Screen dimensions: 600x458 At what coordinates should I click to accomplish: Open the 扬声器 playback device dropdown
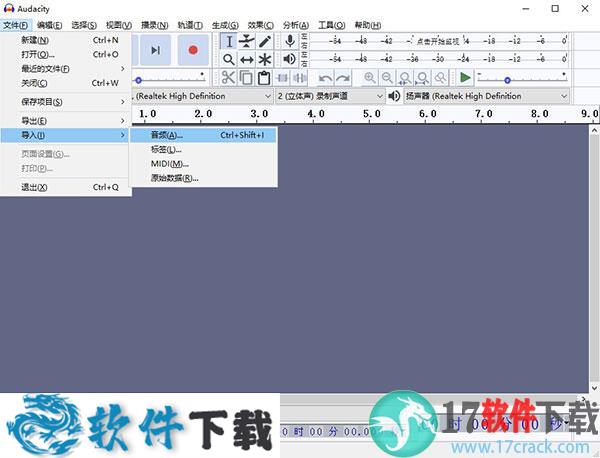(x=486, y=96)
